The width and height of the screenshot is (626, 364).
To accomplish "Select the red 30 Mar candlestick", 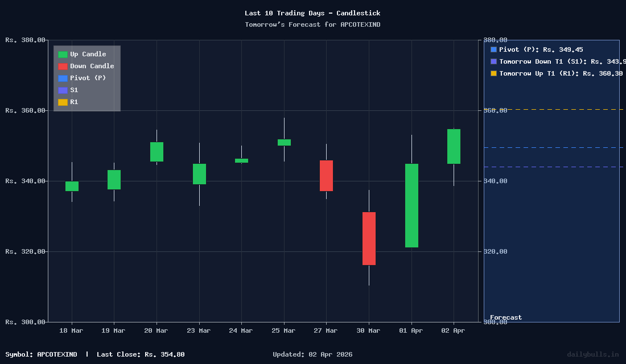I will click(x=368, y=238).
